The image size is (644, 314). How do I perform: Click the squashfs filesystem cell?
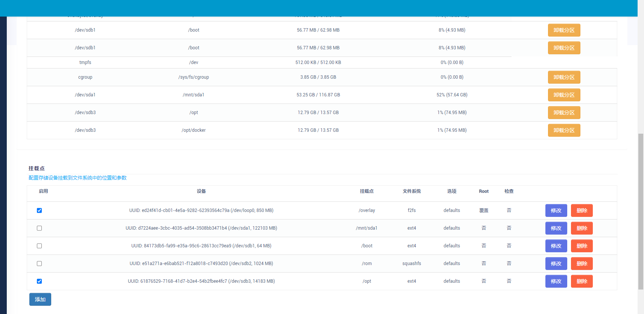(x=412, y=264)
